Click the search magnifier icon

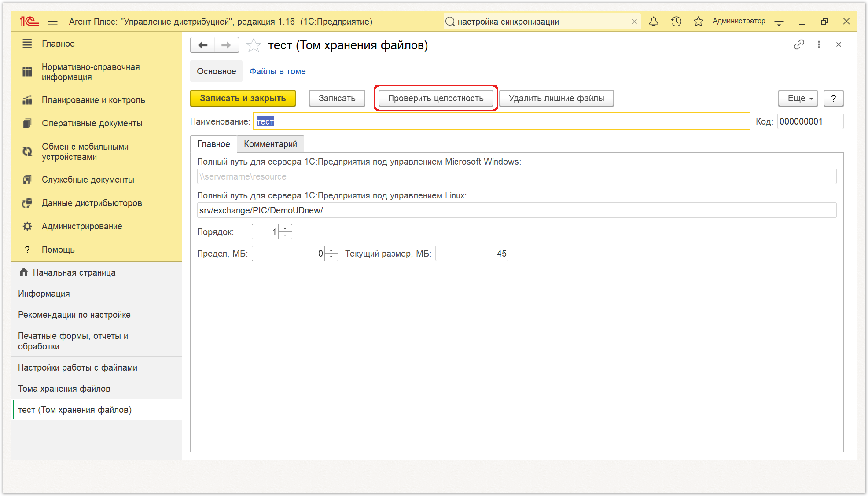[450, 22]
